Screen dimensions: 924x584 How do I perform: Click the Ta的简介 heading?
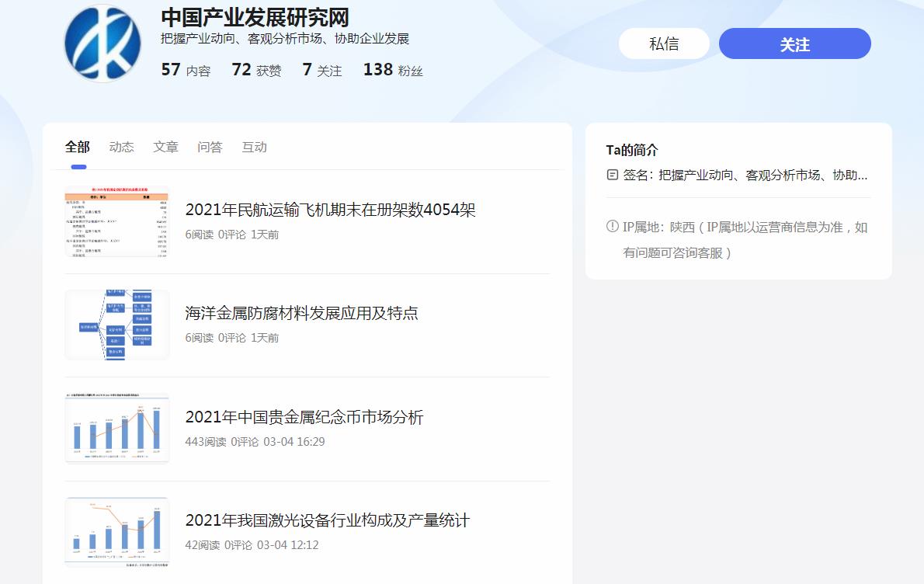(x=632, y=151)
